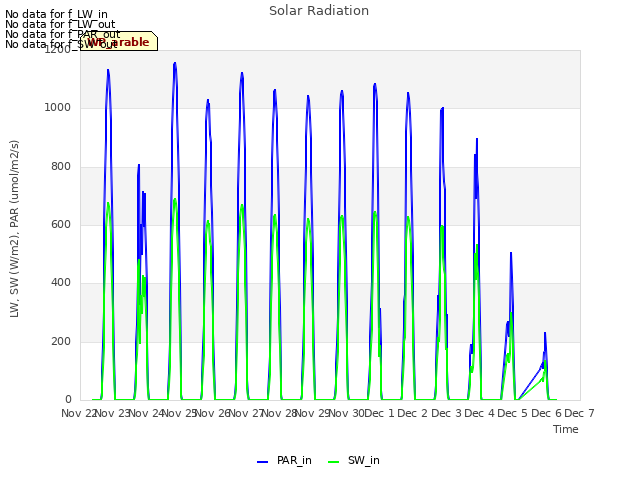Click the Dec 3 x-axis date label
Screen dimensions: 640x480
point(446,413)
